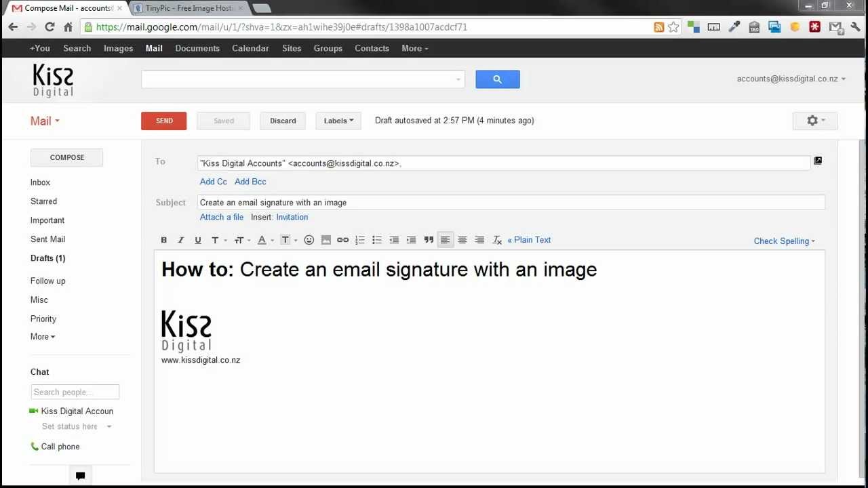The width and height of the screenshot is (868, 488).
Task: Switch to TinyPic browser tab
Action: pos(189,8)
